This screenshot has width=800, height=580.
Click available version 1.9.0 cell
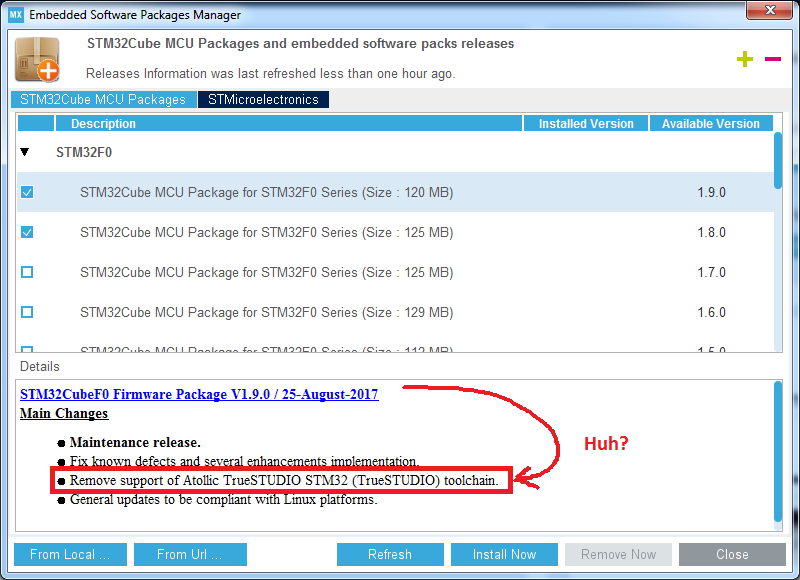(711, 192)
